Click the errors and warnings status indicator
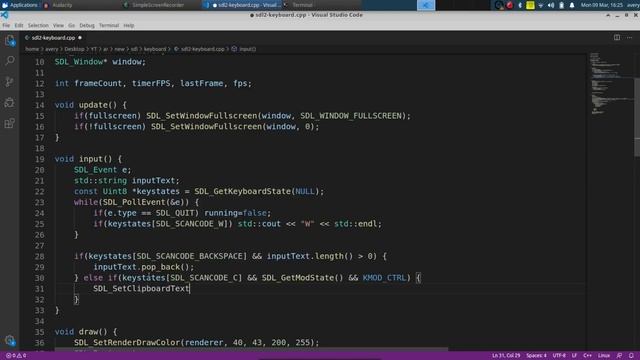Screen dimensions: 640x360 point(16,356)
